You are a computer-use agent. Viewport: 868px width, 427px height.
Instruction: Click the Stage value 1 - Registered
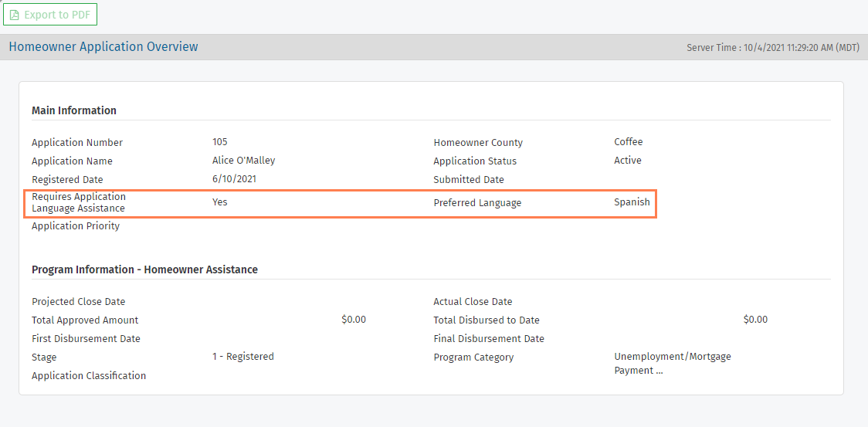[x=242, y=357]
